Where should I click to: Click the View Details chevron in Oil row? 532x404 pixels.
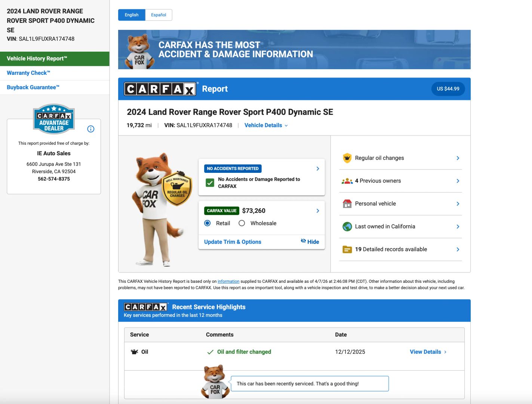445,352
